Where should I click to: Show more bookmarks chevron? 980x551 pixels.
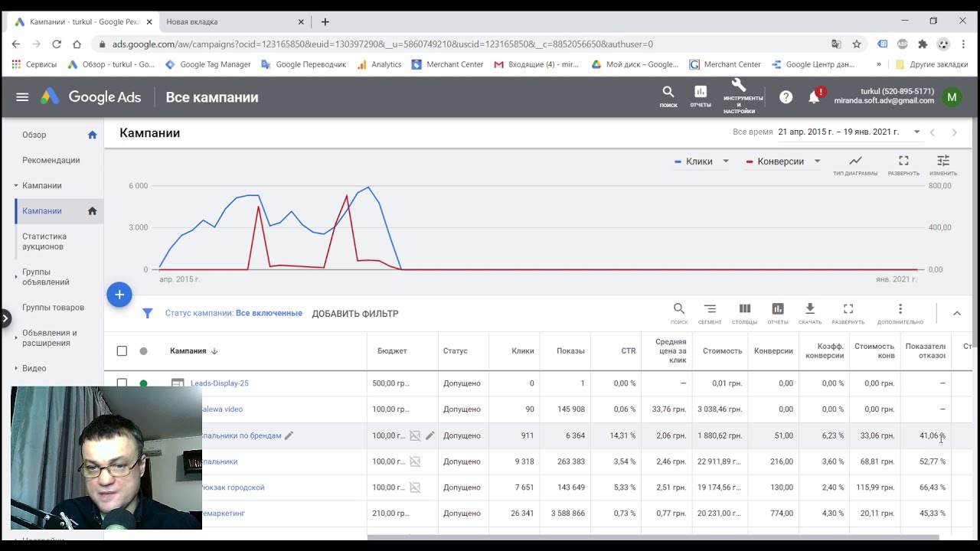coord(878,64)
